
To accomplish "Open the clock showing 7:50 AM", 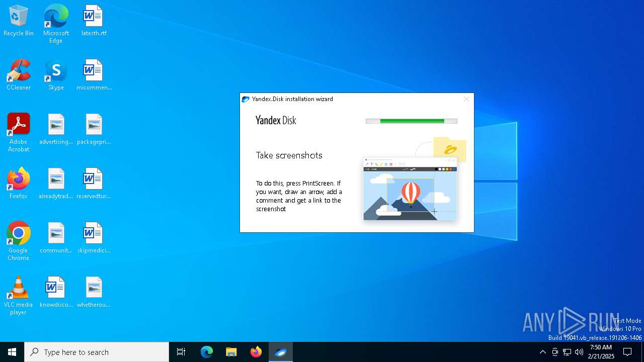I will tap(601, 352).
